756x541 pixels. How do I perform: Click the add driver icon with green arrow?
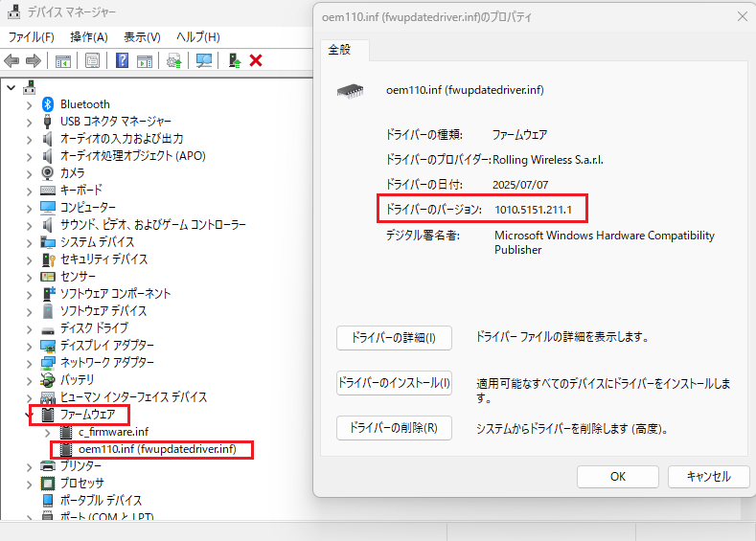[233, 60]
